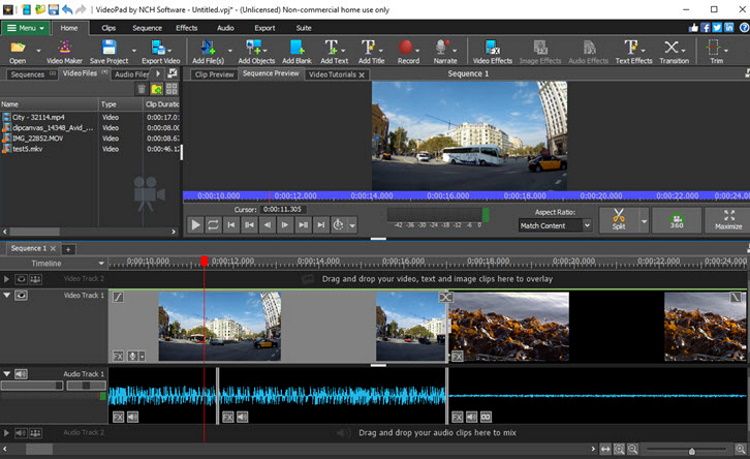Click the Cursor time field 0:00:11.305
This screenshot has height=459, width=750.
(284, 209)
